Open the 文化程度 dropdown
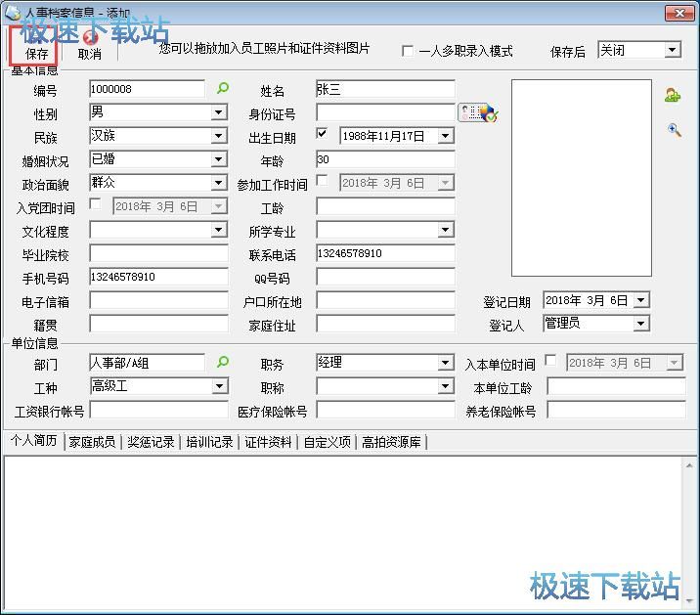700x615 pixels. (x=219, y=230)
